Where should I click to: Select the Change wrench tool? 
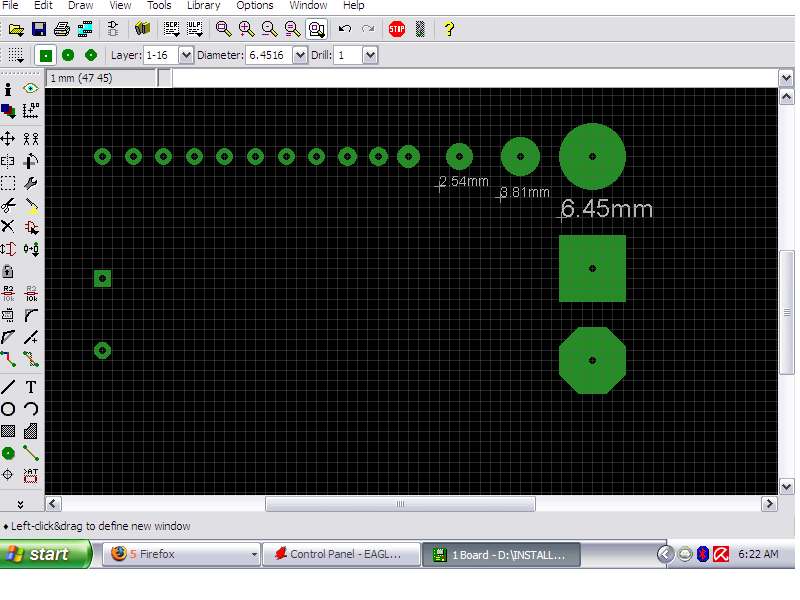tap(31, 183)
